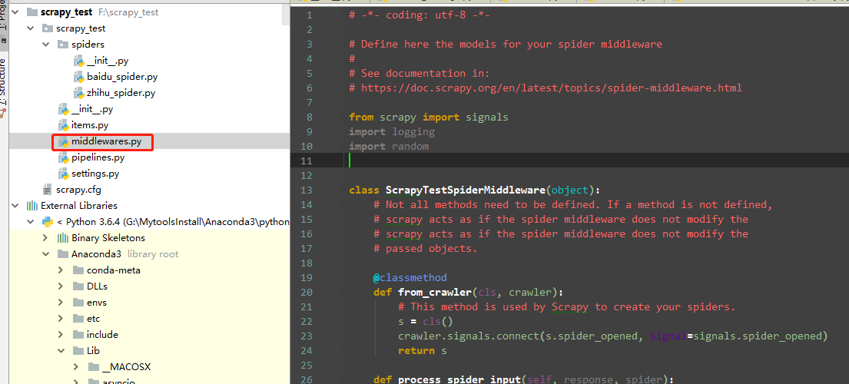Select items.py in the project tree
849x384 pixels.
click(x=90, y=125)
